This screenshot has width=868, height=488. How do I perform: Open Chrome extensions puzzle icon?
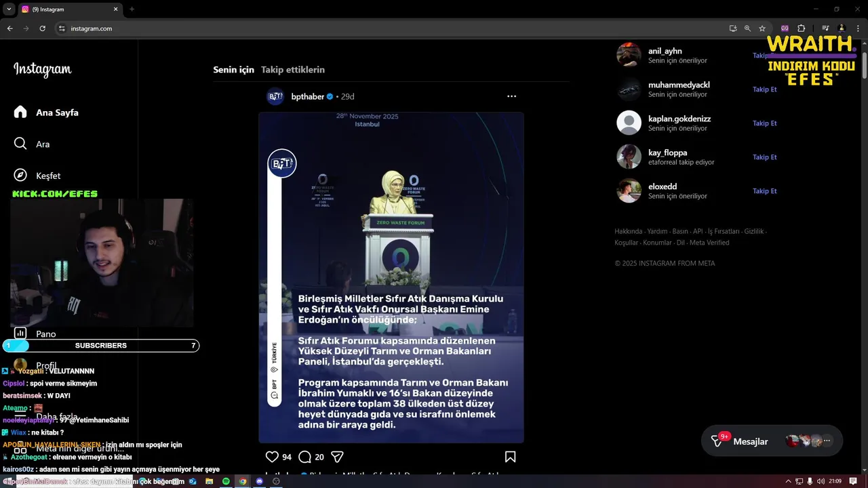click(x=802, y=28)
